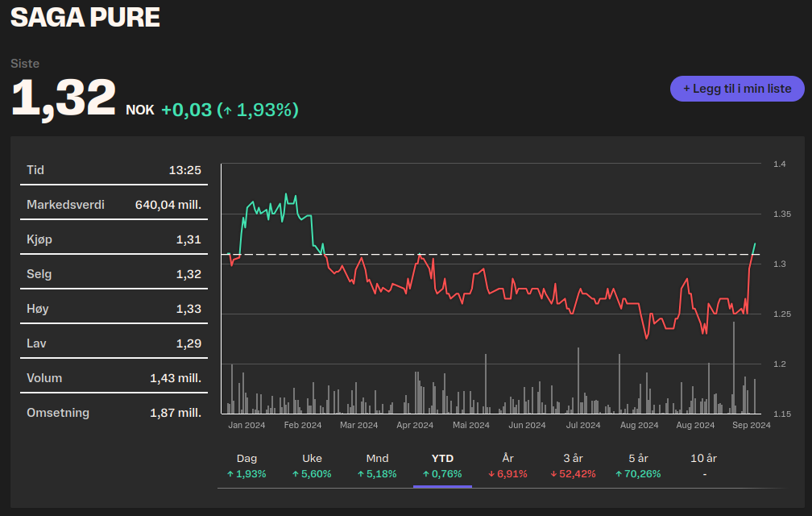The height and width of the screenshot is (516, 812).
Task: Select the YTD period tab
Action: [x=442, y=466]
